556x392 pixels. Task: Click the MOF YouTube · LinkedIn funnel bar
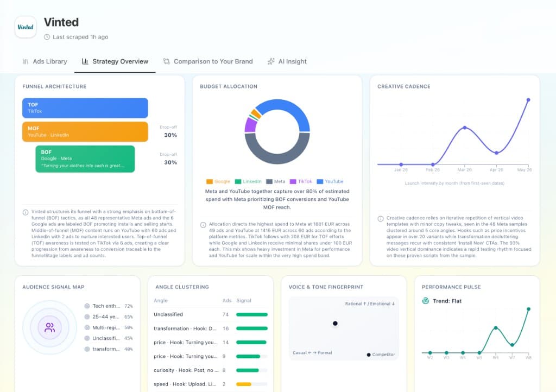[x=85, y=131]
